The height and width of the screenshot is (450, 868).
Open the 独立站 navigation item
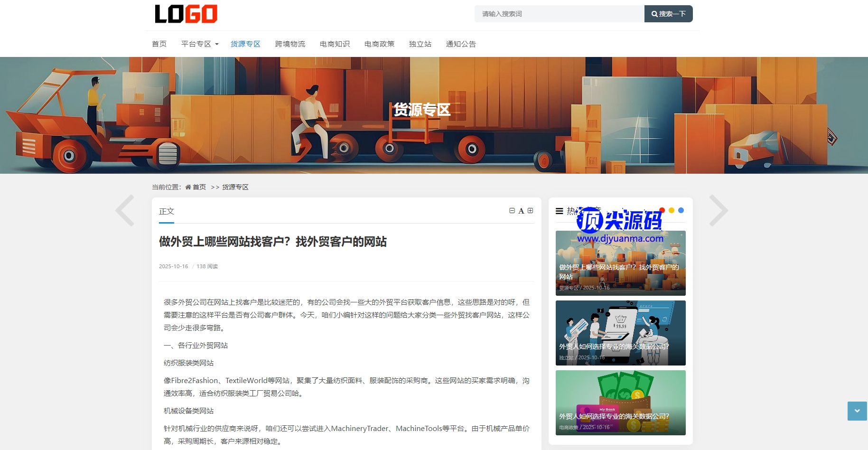click(420, 44)
